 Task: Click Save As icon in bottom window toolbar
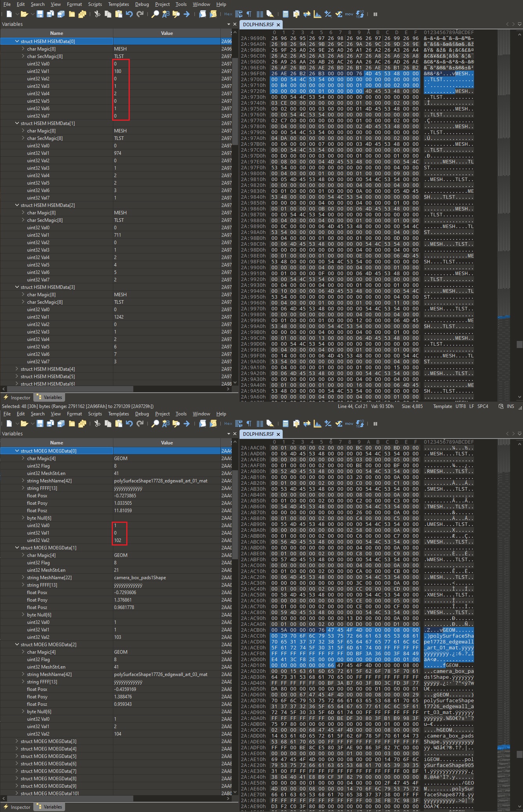(x=50, y=424)
